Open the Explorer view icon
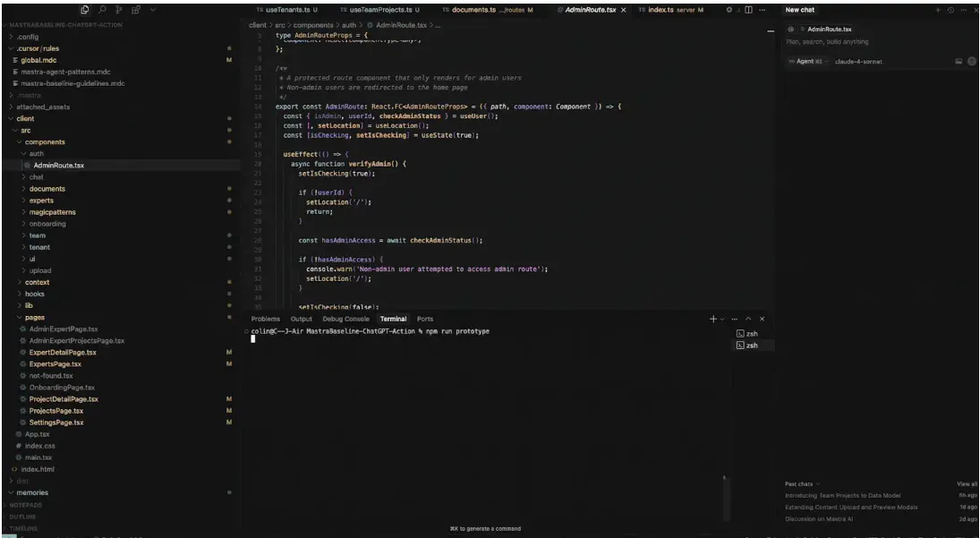 [85, 10]
